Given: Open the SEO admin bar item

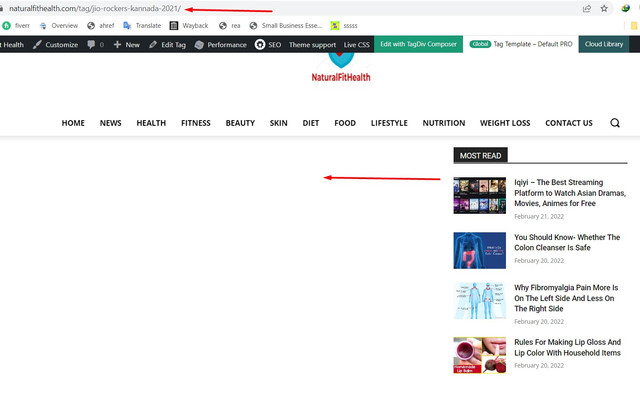Looking at the screenshot, I should (x=268, y=44).
